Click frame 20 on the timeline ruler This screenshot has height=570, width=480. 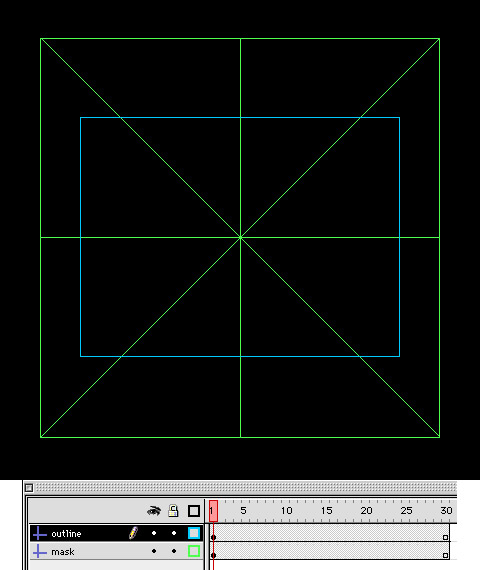(x=366, y=511)
